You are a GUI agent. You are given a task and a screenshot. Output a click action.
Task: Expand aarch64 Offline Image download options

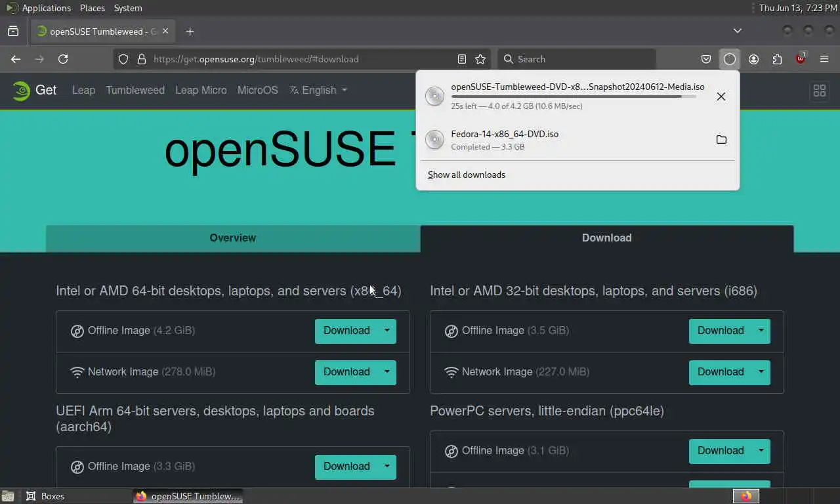387,467
